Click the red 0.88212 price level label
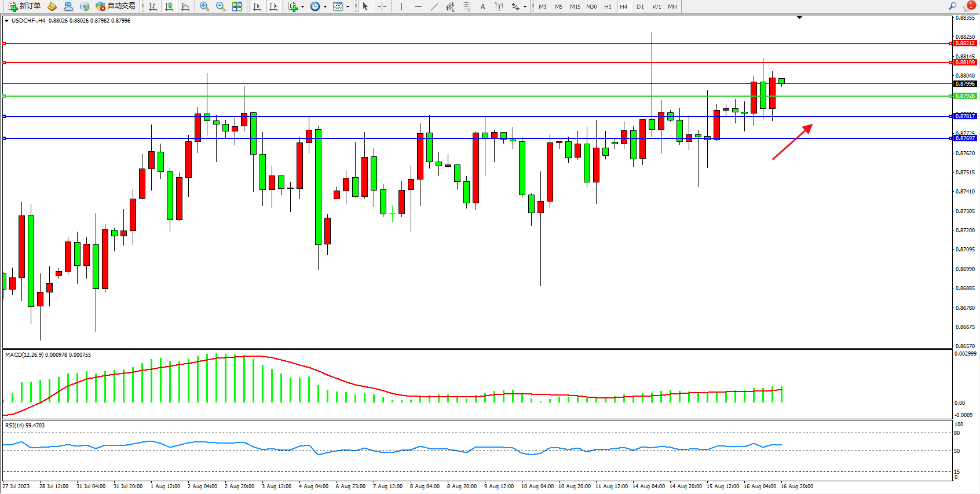 [965, 43]
